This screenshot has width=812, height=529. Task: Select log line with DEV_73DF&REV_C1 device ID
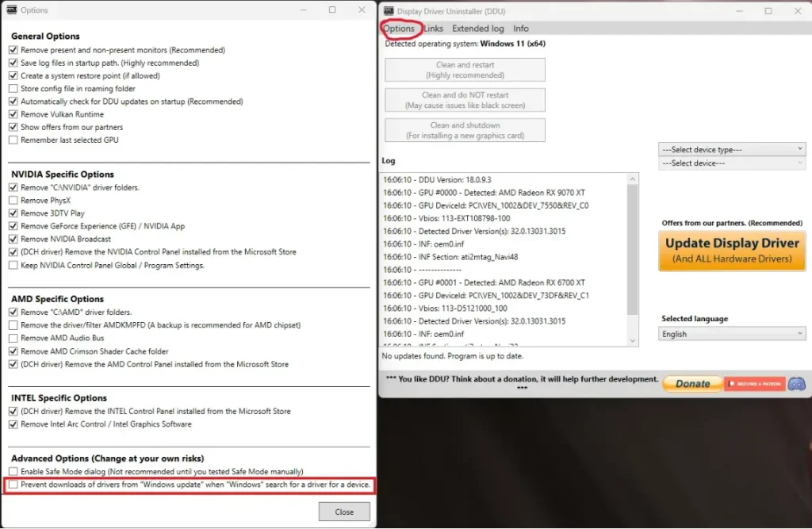[x=486, y=296]
